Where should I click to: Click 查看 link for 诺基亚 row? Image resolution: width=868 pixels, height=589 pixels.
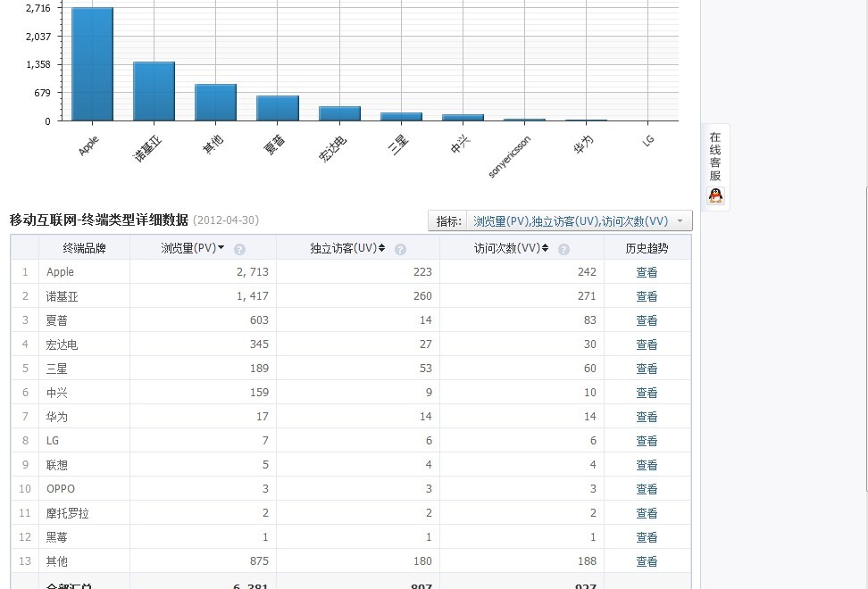tap(647, 296)
